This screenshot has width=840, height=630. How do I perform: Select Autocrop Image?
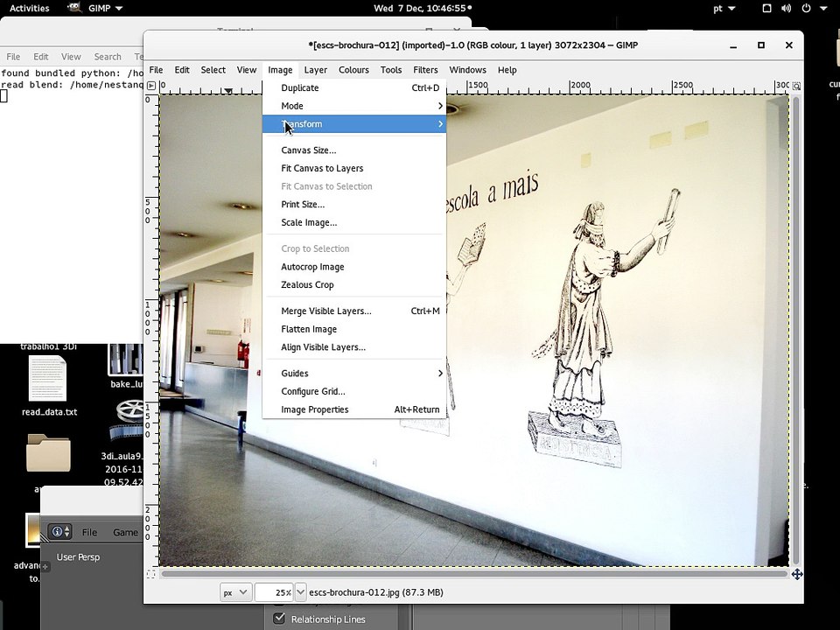tap(354, 267)
